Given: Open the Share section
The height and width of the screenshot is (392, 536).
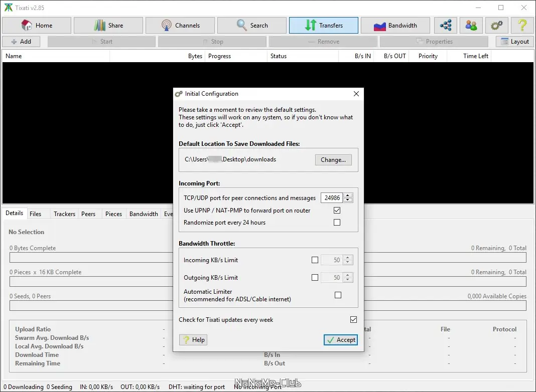Looking at the screenshot, I should pos(108,25).
